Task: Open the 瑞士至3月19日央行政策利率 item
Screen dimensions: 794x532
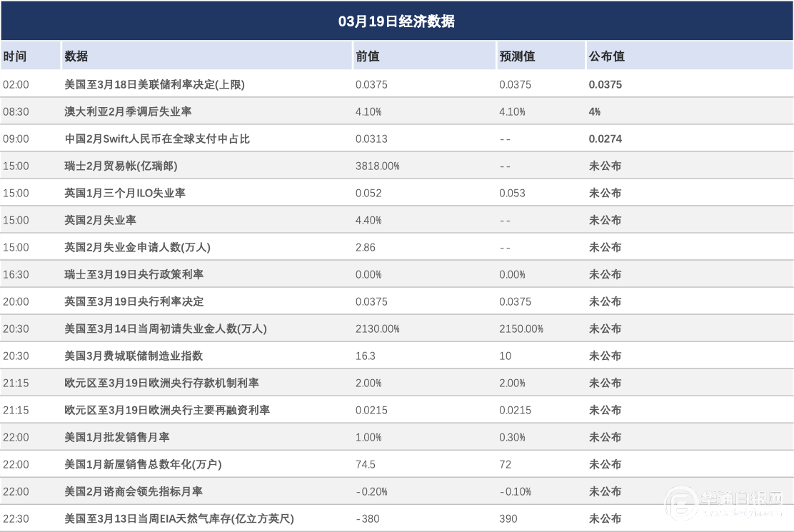Action: tap(134, 274)
